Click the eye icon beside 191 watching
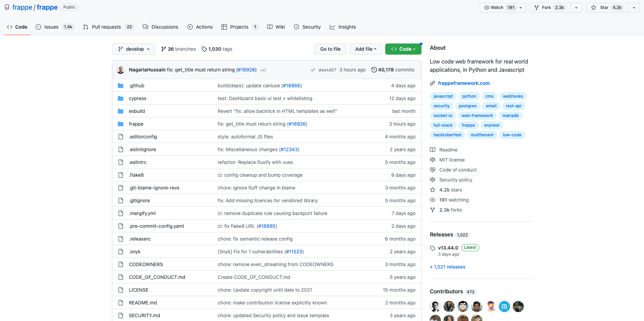The height and width of the screenshot is (321, 644). [433, 200]
